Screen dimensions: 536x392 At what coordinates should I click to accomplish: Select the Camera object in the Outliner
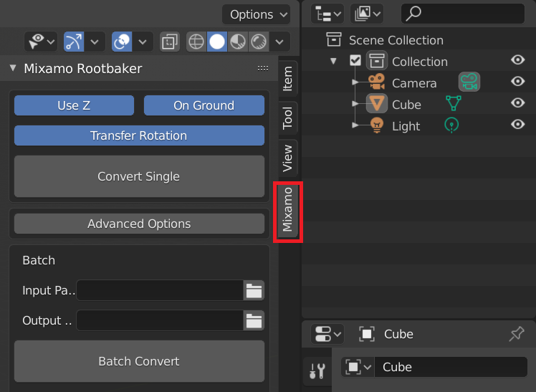[x=414, y=83]
